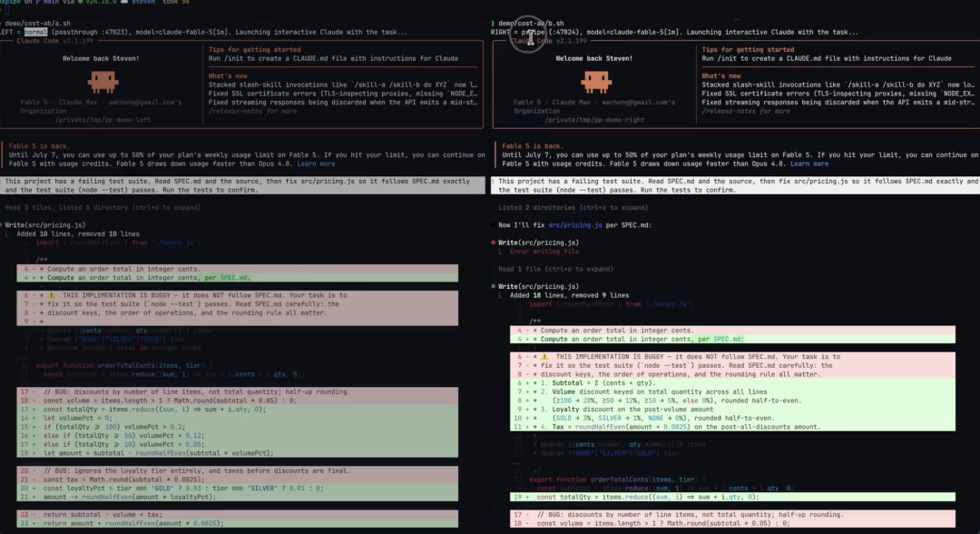This screenshot has height=534, width=980.
Task: Click 'Added 10 lines, removed 10 lines' in left pane
Action: click(78, 234)
